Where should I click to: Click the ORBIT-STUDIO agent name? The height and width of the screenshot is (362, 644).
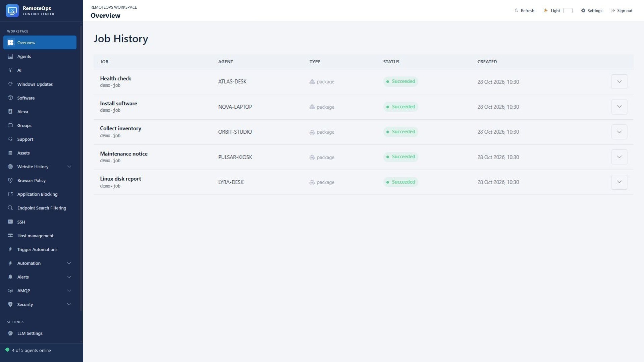[235, 132]
